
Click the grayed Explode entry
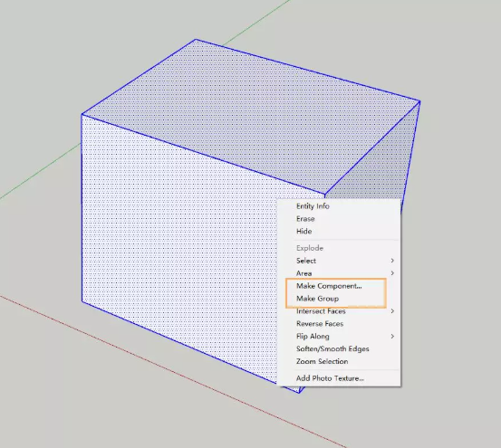(x=339, y=248)
